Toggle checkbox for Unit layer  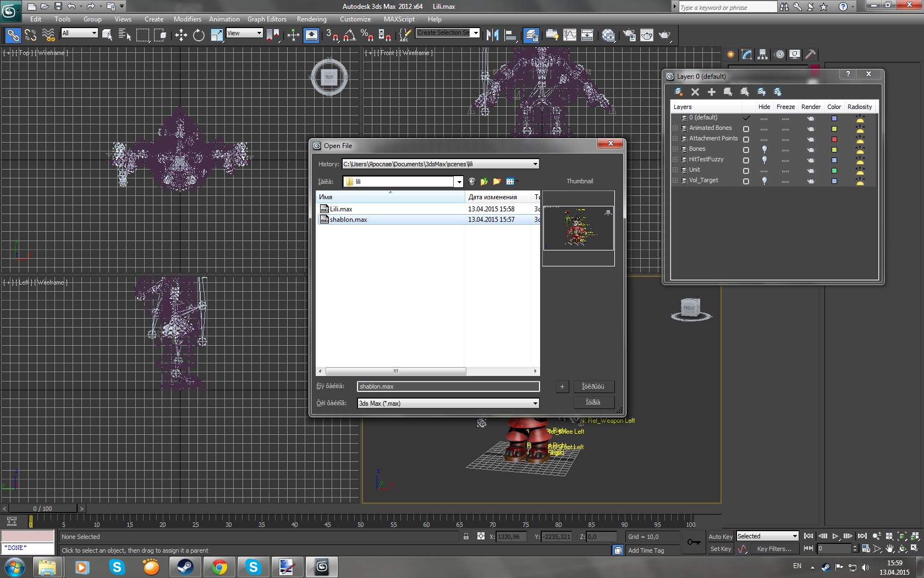coord(746,171)
